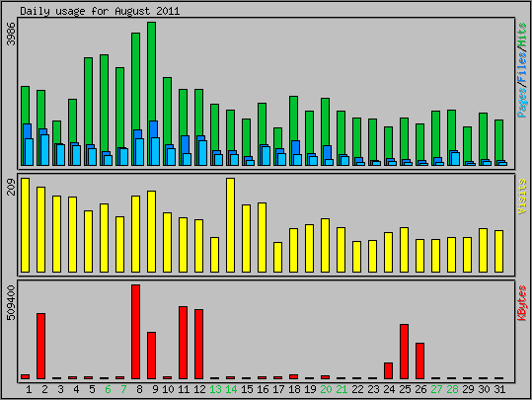Select the yellow Visits bar for day 14
This screenshot has height=400, width=532.
point(230,225)
